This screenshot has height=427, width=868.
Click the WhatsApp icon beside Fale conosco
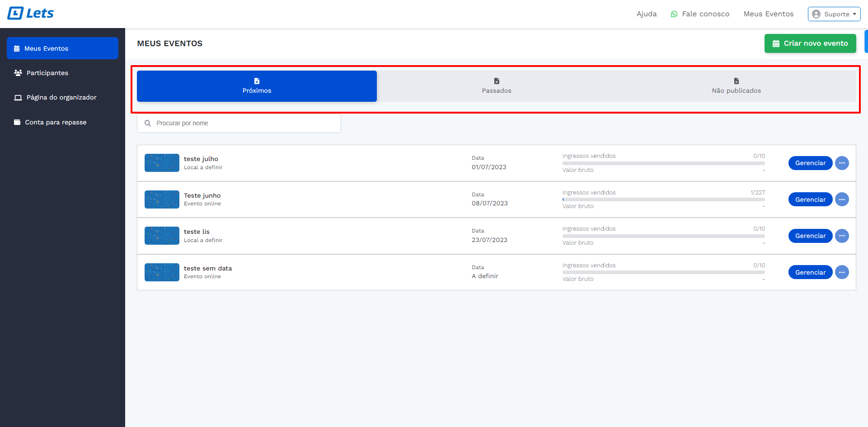674,14
